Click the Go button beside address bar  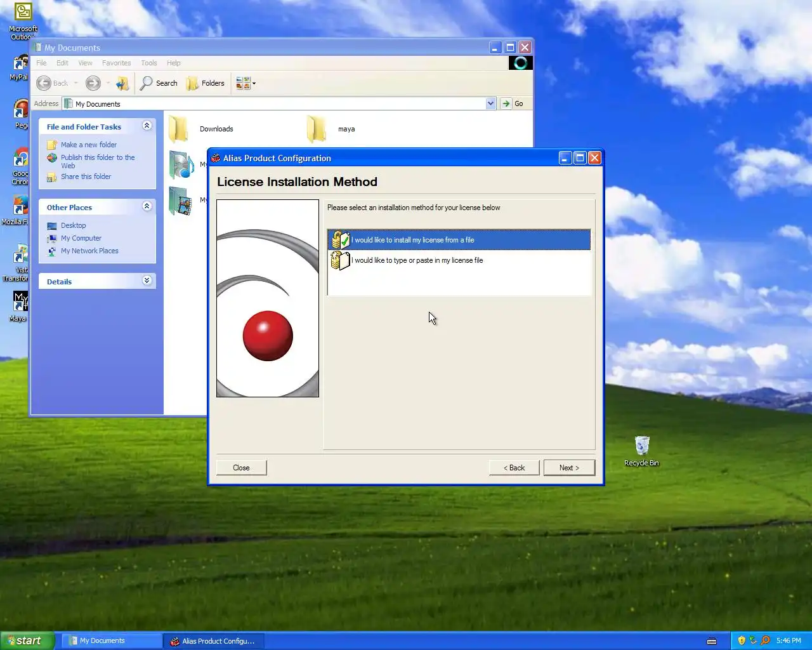[514, 103]
